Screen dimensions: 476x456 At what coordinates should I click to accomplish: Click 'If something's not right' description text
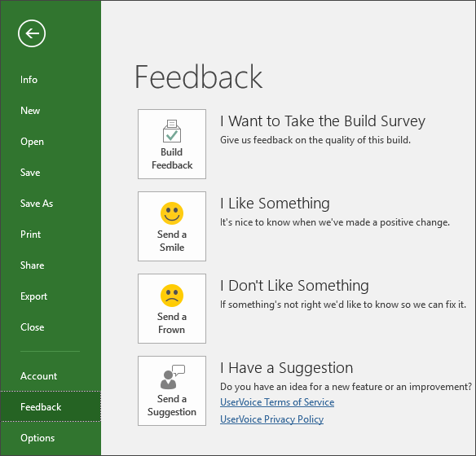(x=343, y=305)
